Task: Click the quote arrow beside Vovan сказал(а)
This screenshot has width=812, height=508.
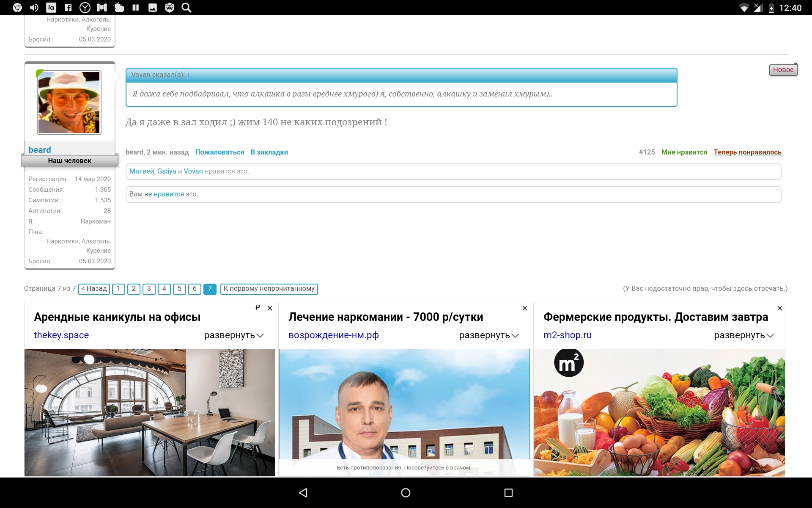Action: (189, 75)
